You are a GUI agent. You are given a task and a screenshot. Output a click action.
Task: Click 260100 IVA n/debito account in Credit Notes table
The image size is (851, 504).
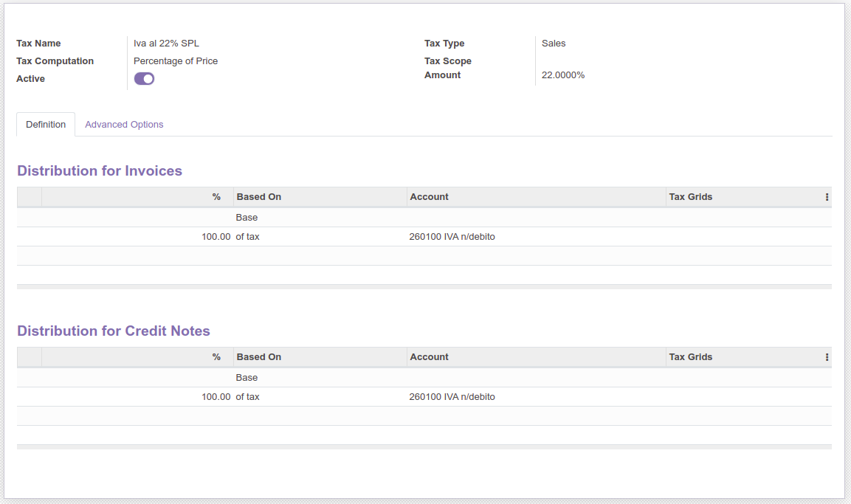(x=452, y=396)
